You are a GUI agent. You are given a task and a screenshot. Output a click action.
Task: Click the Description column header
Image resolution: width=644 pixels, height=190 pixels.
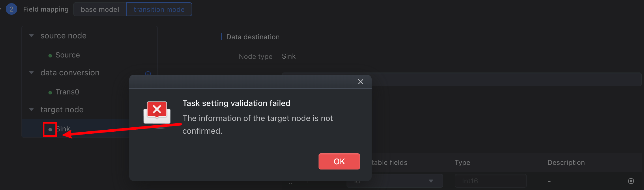coord(566,163)
